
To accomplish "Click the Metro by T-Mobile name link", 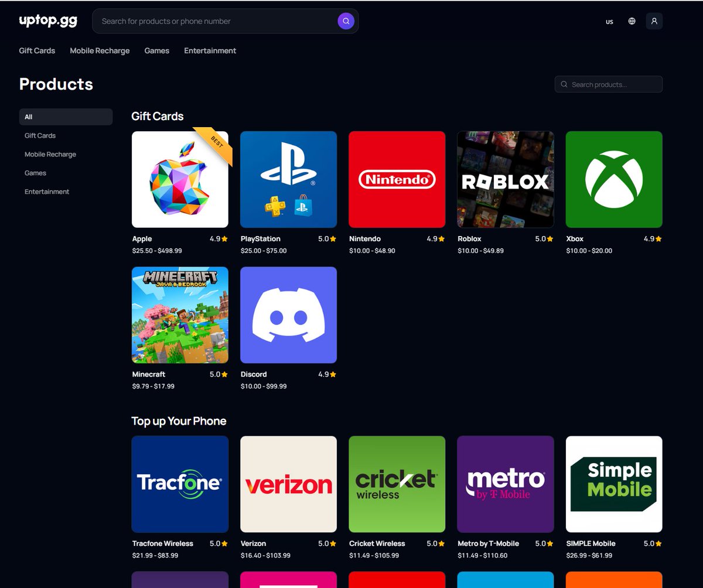I will point(489,543).
